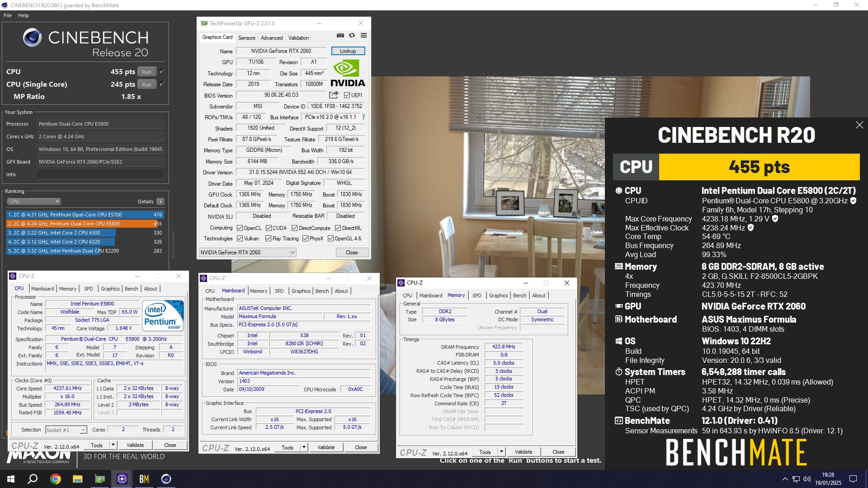Open taskbar Search icon
Screen dimensions: 868x488
[x=33, y=479]
